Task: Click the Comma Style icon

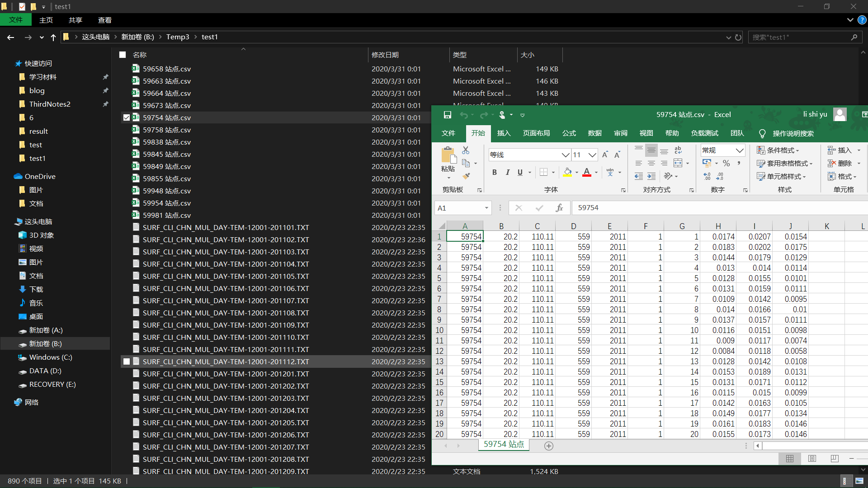Action: click(739, 163)
